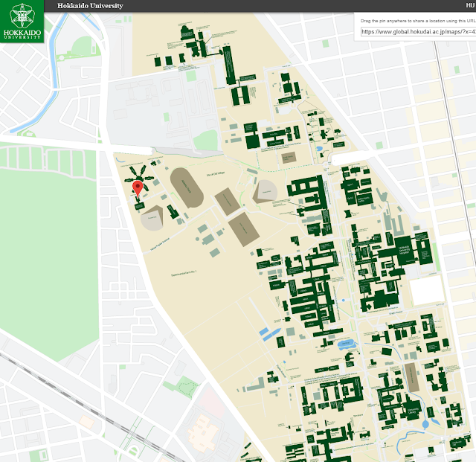
Task: Click the Ohno Pond water feature
Action: pyautogui.click(x=346, y=344)
